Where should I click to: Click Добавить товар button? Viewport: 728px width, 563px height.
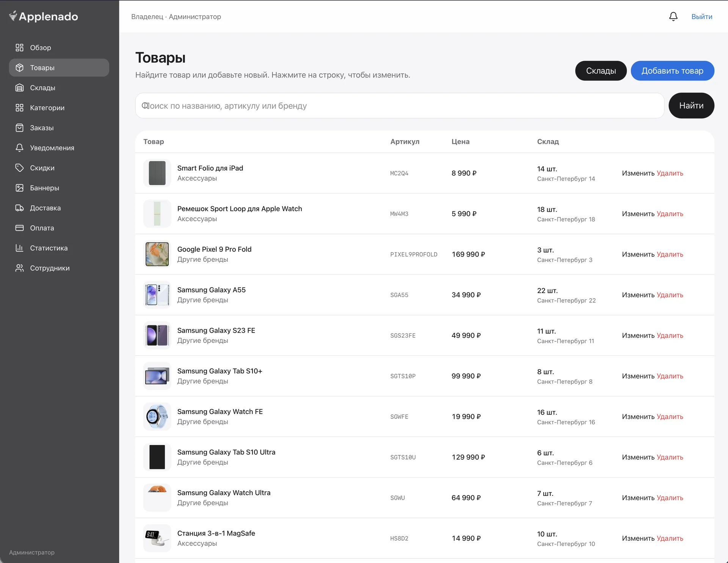coord(672,71)
